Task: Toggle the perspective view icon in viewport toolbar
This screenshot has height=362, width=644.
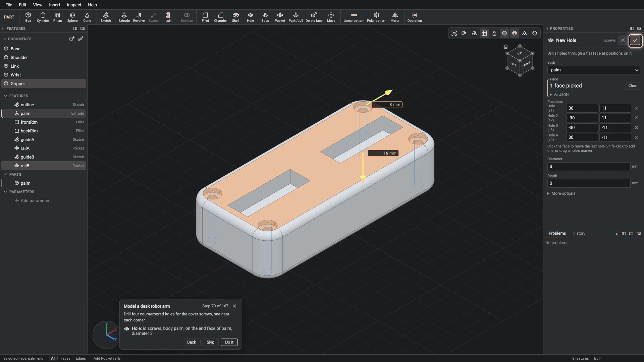Action: point(474,33)
